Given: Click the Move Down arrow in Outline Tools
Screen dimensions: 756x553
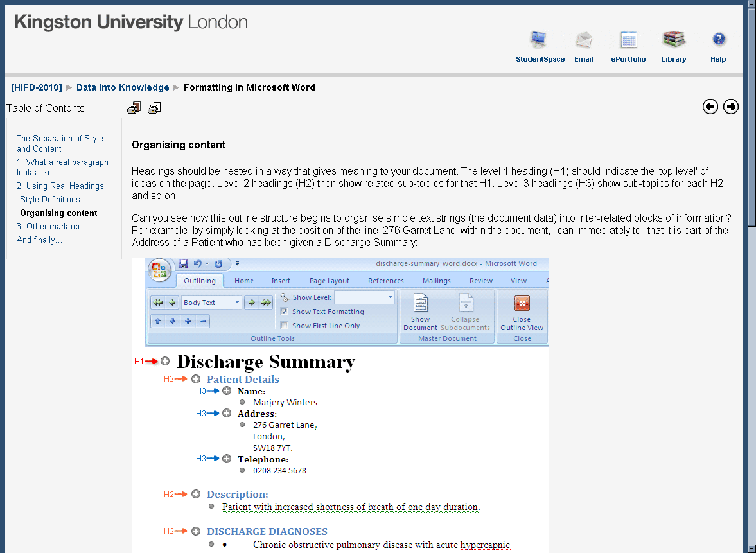Looking at the screenshot, I should (x=173, y=321).
